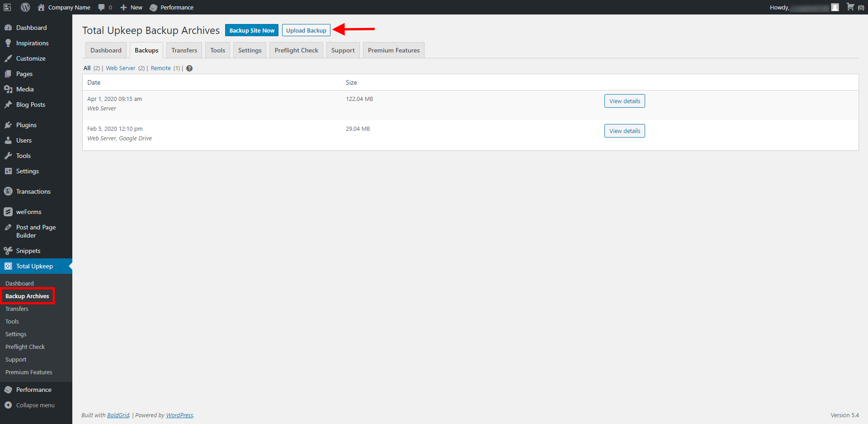View details for the Apr 1 backup
This screenshot has width=868, height=424.
click(x=624, y=100)
